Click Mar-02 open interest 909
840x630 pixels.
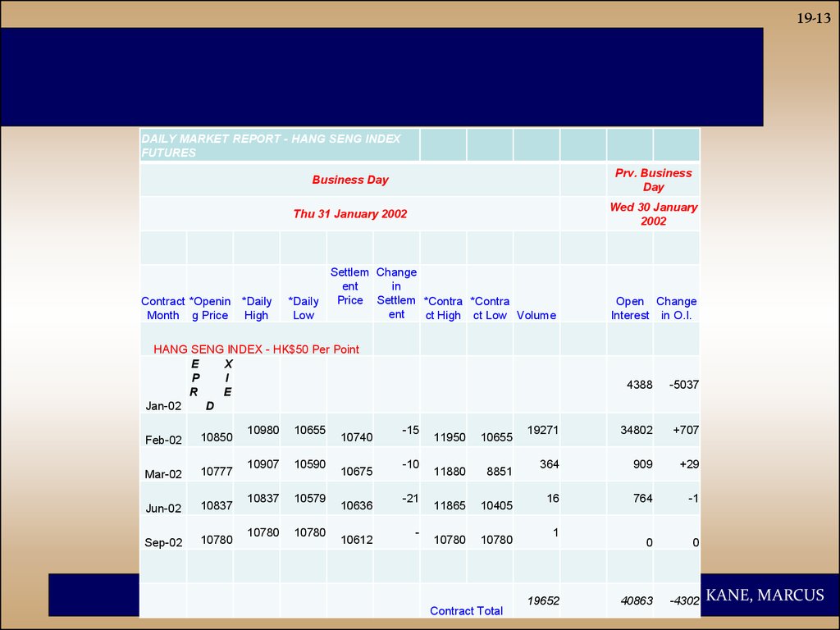[x=643, y=464]
